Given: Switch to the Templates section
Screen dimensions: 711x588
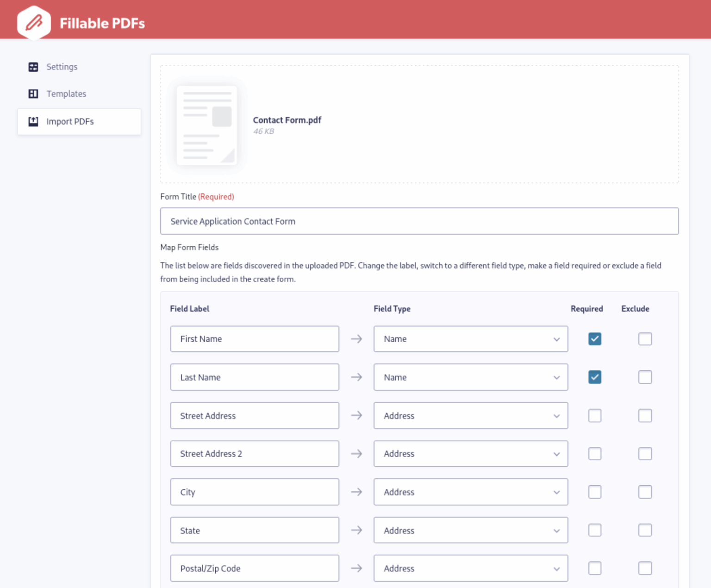Looking at the screenshot, I should tap(66, 94).
